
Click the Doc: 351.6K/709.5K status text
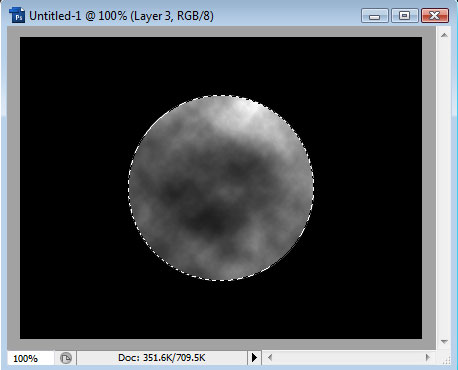[162, 358]
